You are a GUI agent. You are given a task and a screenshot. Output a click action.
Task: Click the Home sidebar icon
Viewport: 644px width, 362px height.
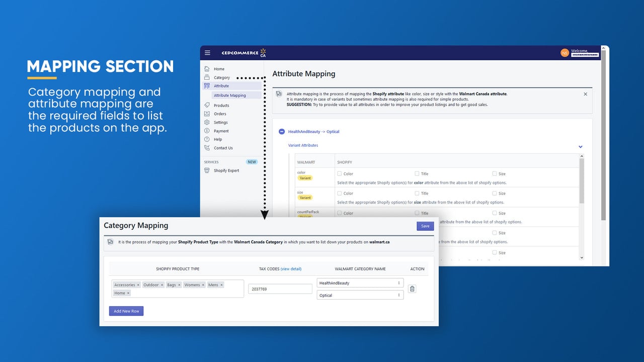point(207,69)
